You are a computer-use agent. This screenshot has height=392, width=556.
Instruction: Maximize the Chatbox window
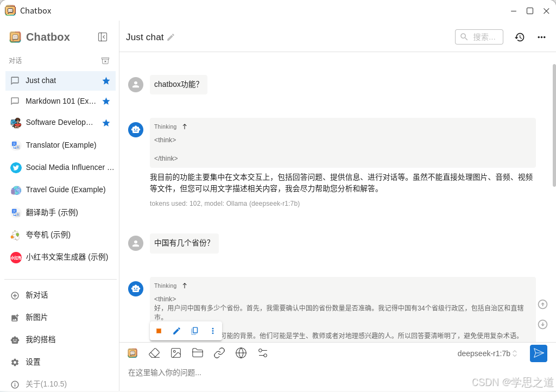pyautogui.click(x=530, y=11)
